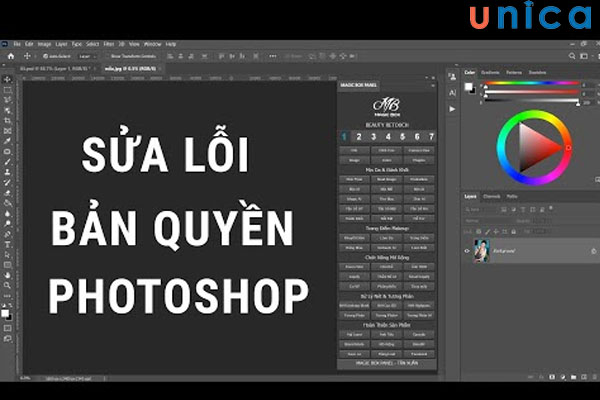Select the History Brush tool
Image resolution: width=600 pixels, height=400 pixels.
click(7, 183)
